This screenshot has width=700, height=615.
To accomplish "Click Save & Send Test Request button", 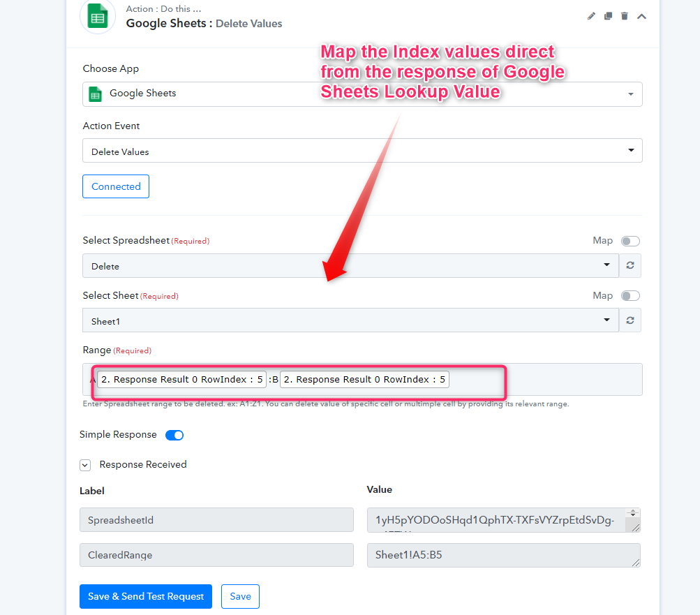I will [146, 596].
